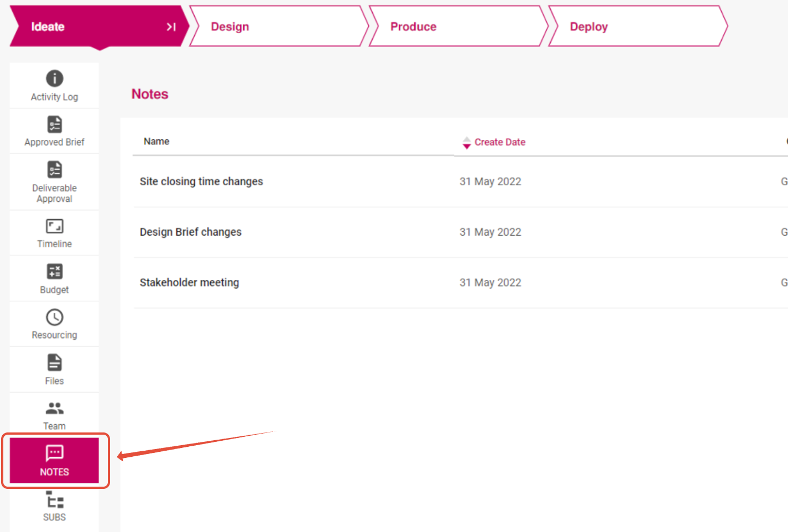The height and width of the screenshot is (532, 788).
Task: Open the Files document icon
Action: (x=54, y=363)
